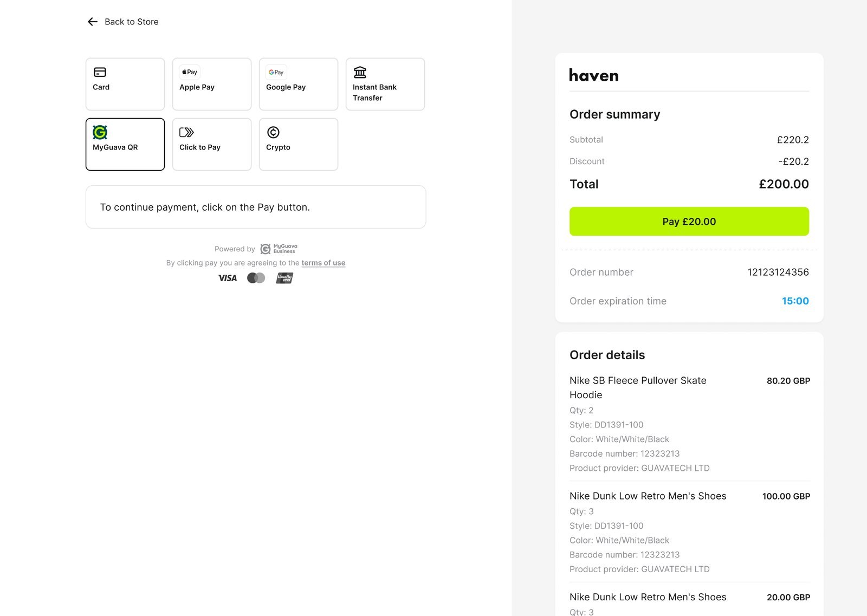
Task: Select the MyGuava QR logo icon
Action: tap(100, 132)
